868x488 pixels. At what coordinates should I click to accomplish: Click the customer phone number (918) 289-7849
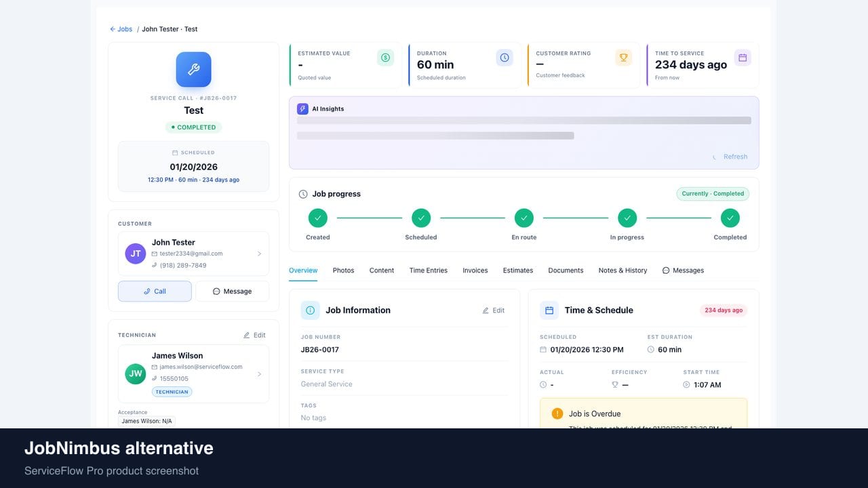pos(183,266)
